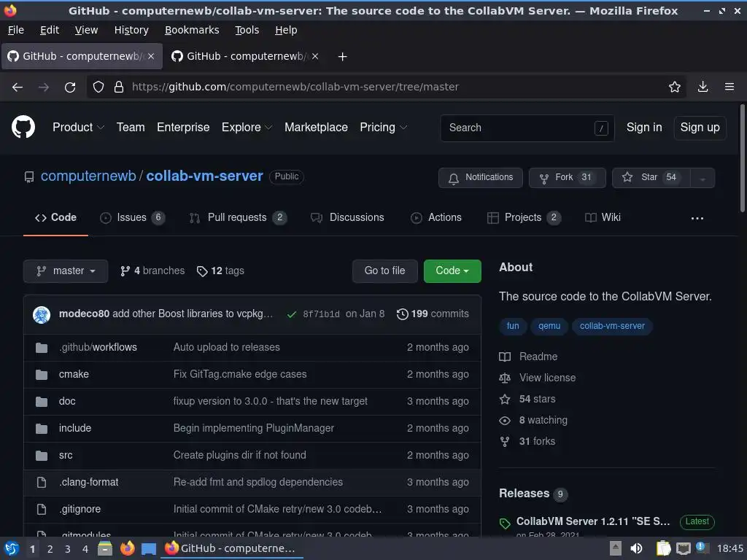This screenshot has height=560, width=747.
Task: Click the clipboard tray icon
Action: (663, 548)
